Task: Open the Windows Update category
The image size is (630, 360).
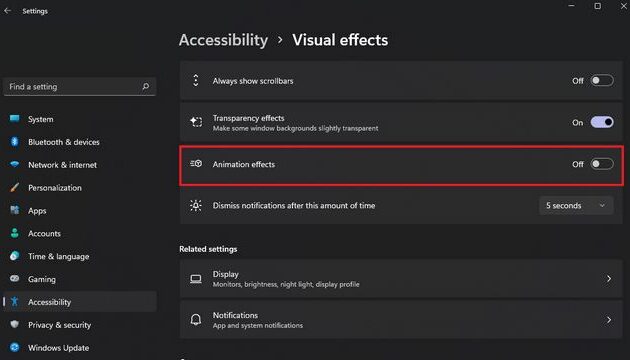Action: click(x=80, y=348)
